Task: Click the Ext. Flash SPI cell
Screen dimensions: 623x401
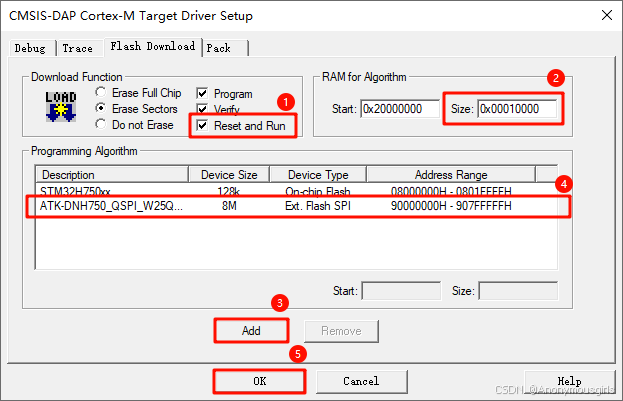Action: pyautogui.click(x=318, y=206)
